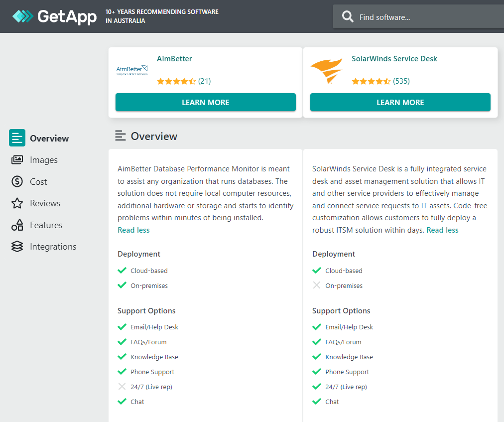Click the GetApp wordmark text
The image size is (504, 422).
click(x=67, y=16)
